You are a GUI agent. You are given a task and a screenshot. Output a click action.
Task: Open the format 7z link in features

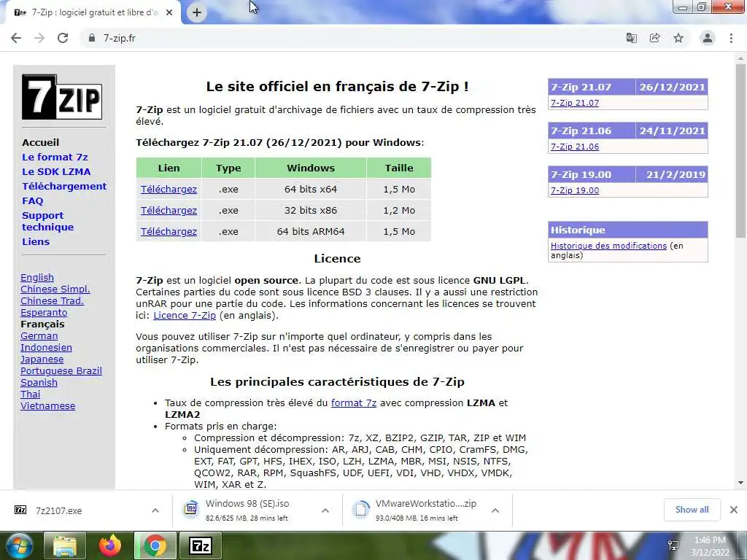pos(354,402)
